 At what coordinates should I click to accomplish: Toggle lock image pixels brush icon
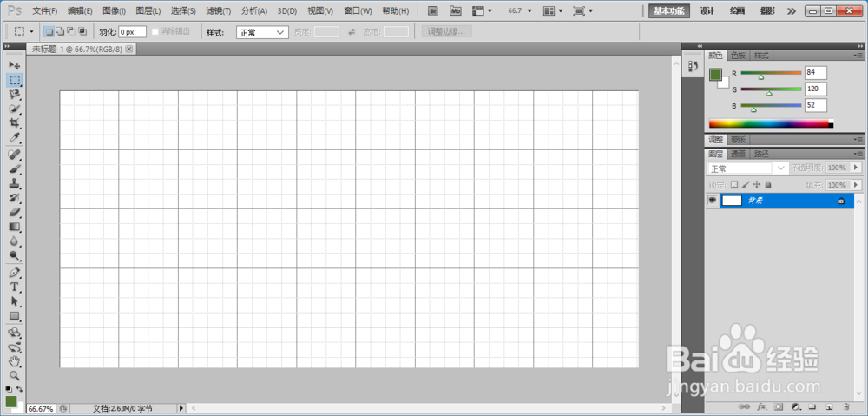point(746,184)
